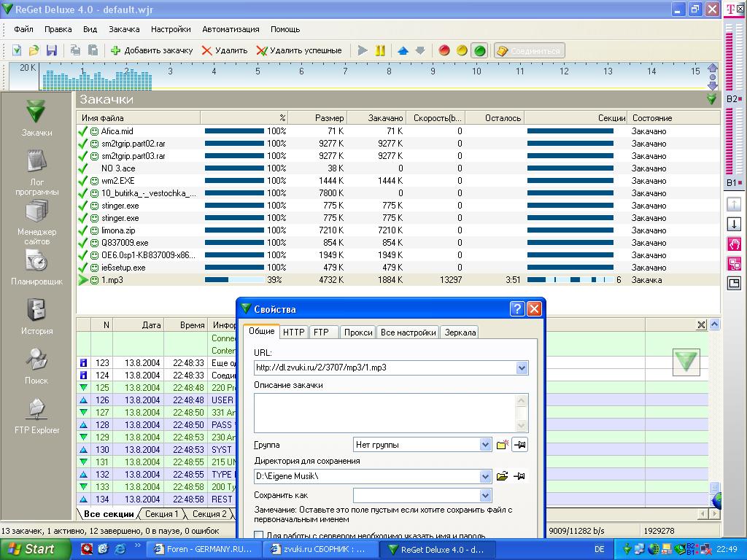Viewport: 747px width, 560px height.
Task: Toggle the server name and password checkbox
Action: 259,534
